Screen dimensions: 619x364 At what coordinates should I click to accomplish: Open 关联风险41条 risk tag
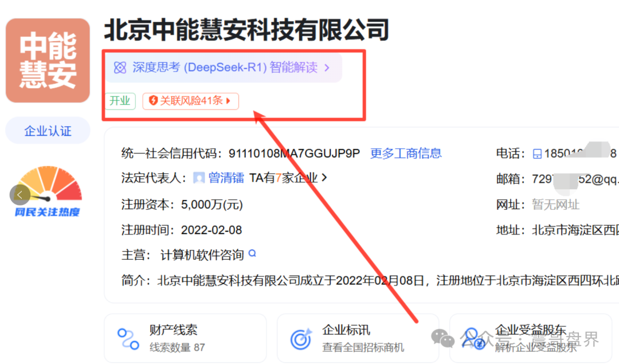click(x=191, y=101)
